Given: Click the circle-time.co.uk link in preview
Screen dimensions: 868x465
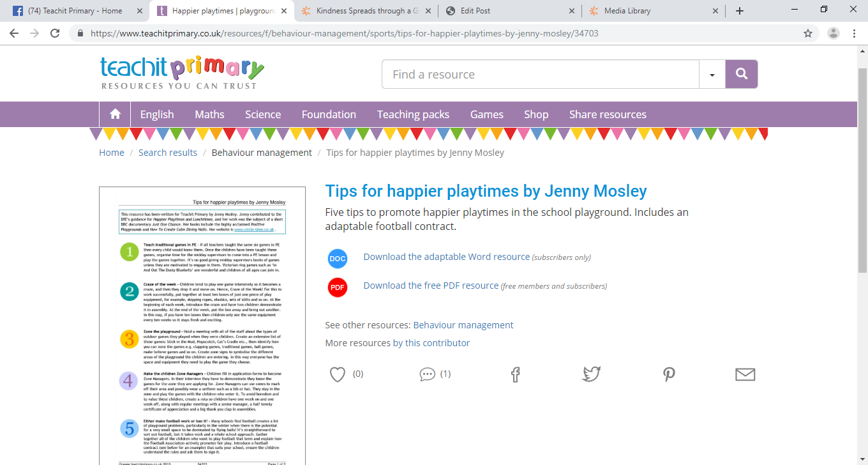Looking at the screenshot, I should [254, 229].
